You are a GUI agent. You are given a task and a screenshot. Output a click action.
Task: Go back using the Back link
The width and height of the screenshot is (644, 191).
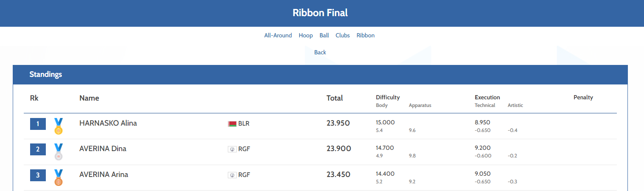320,53
